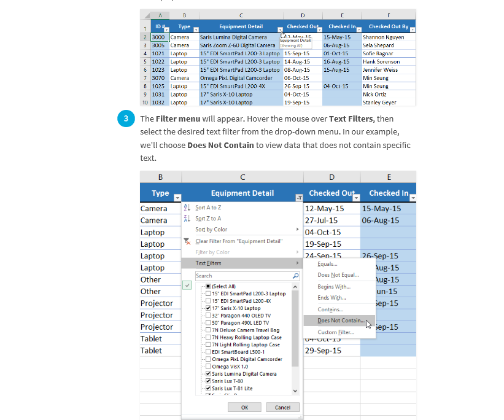Expand the Text Filters submenu arrow

pyautogui.click(x=297, y=263)
